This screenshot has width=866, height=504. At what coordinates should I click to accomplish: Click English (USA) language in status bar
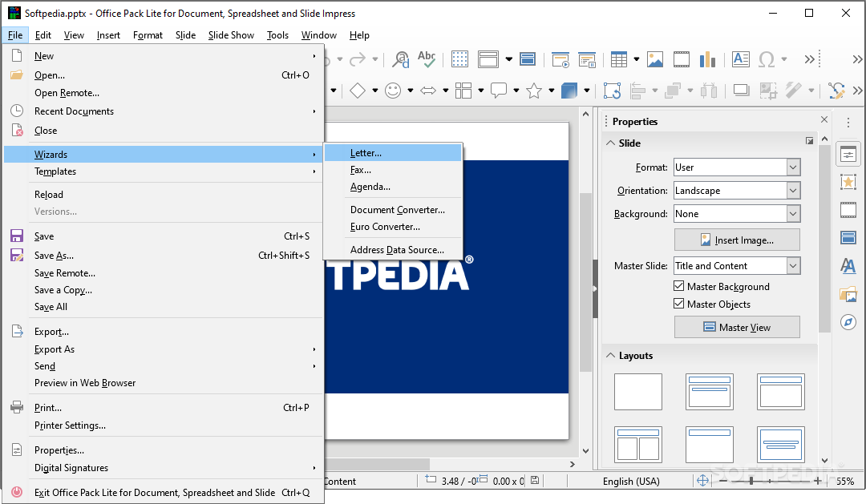pyautogui.click(x=631, y=481)
